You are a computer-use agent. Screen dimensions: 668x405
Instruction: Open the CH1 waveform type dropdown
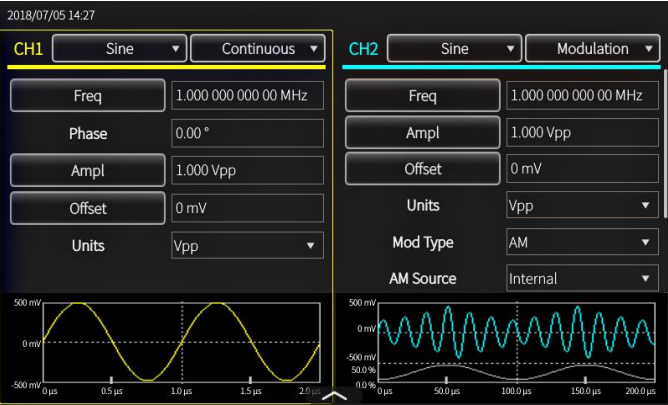(119, 48)
